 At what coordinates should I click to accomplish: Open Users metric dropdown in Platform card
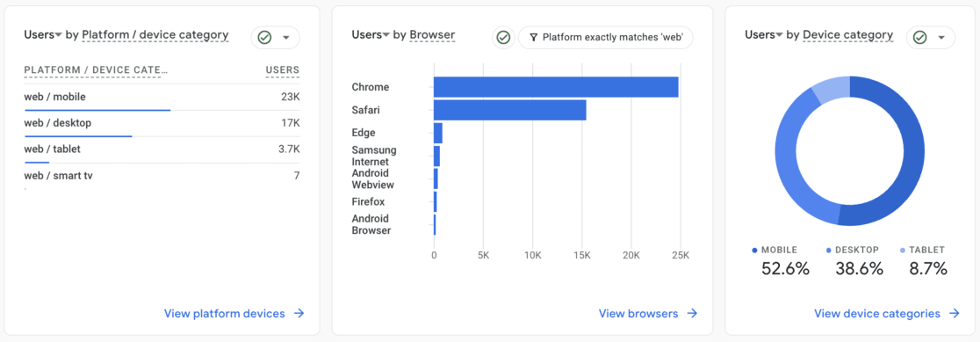42,35
